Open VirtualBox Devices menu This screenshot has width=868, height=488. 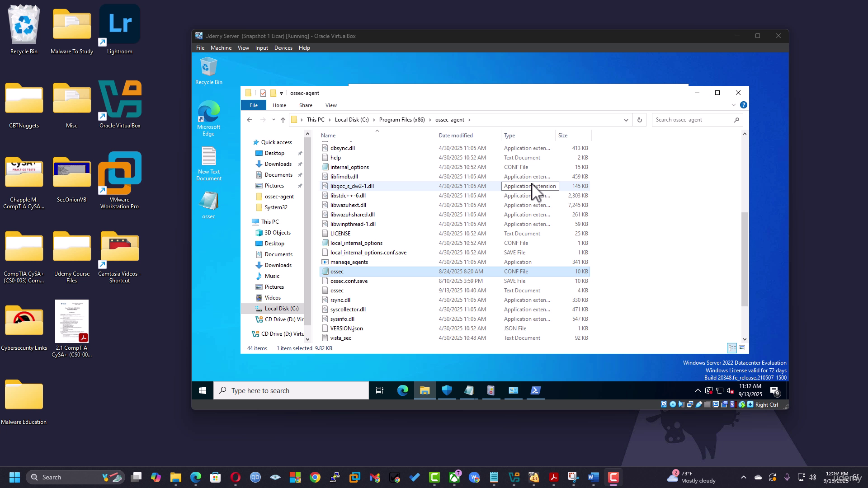point(283,48)
